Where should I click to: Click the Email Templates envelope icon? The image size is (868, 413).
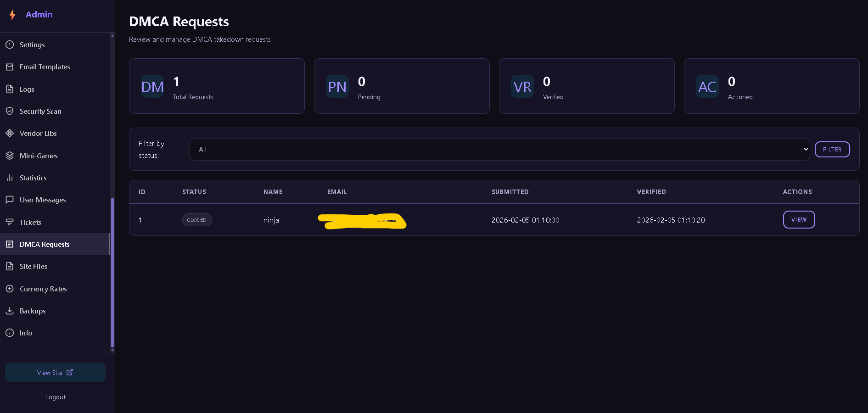pyautogui.click(x=10, y=67)
